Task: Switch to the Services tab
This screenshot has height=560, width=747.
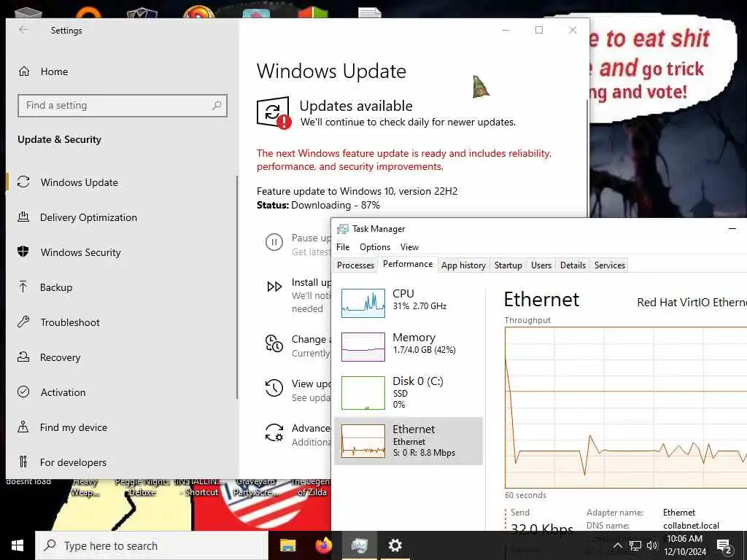Action: pos(609,265)
